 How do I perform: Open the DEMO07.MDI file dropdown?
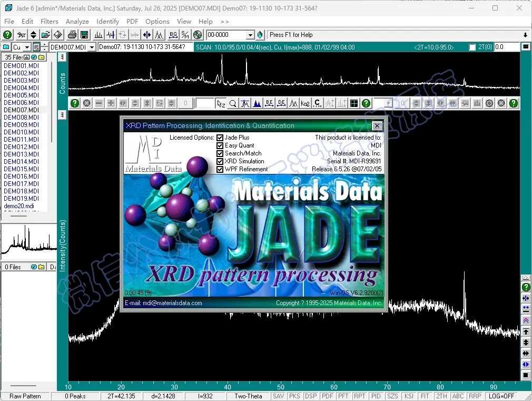coord(92,47)
